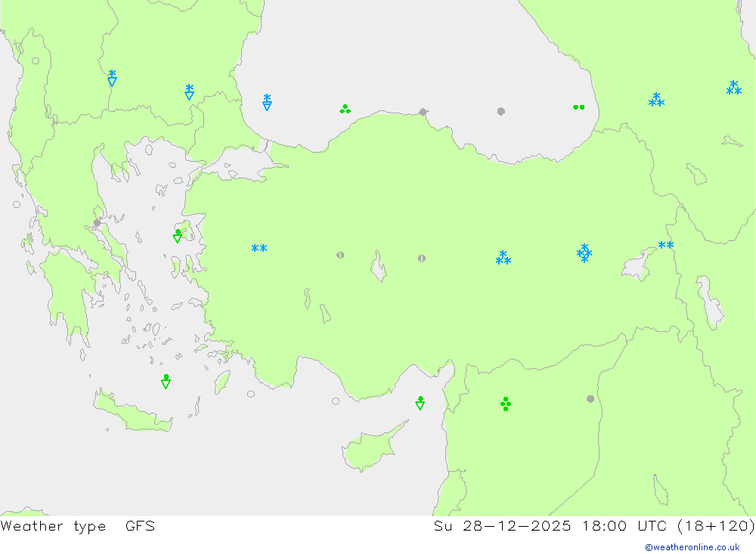
Task: Select the grey cloud dot on Turkey's northern coast
Action: (423, 112)
